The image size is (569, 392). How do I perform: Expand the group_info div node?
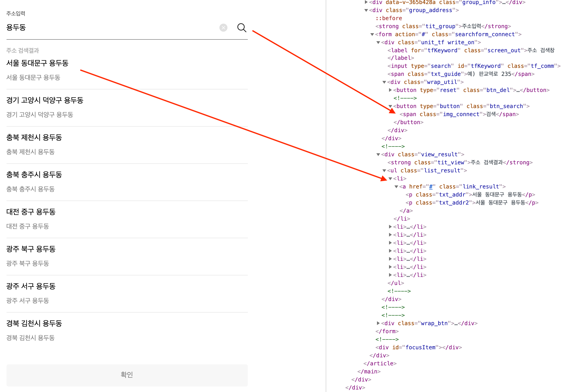[x=366, y=3]
